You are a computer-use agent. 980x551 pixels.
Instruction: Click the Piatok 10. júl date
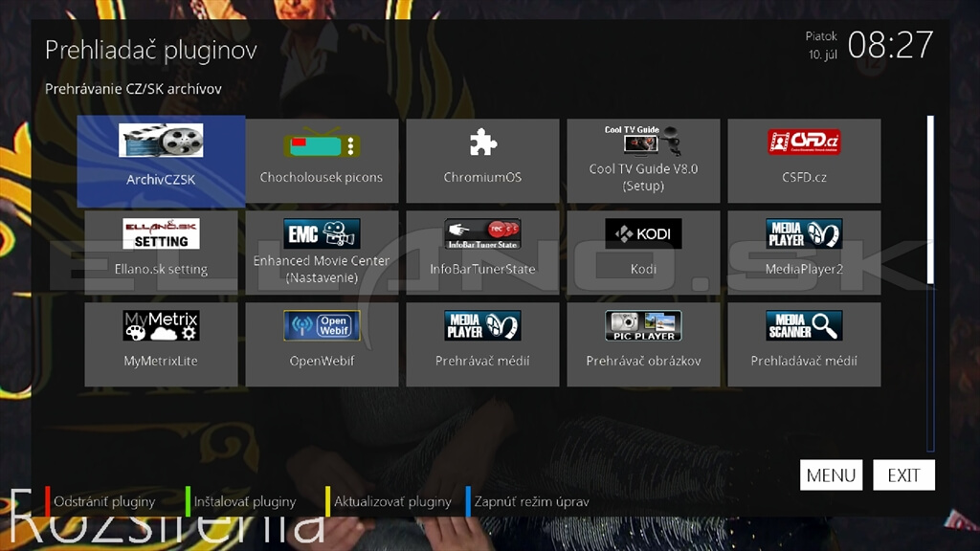coord(821,46)
